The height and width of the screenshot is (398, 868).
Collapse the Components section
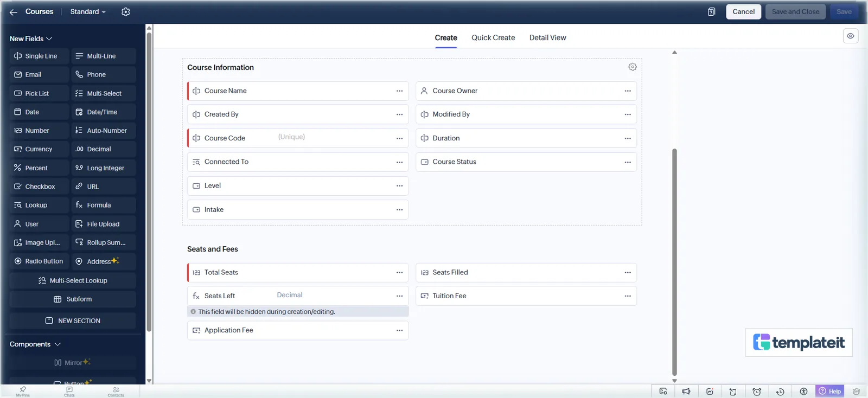(x=35, y=344)
